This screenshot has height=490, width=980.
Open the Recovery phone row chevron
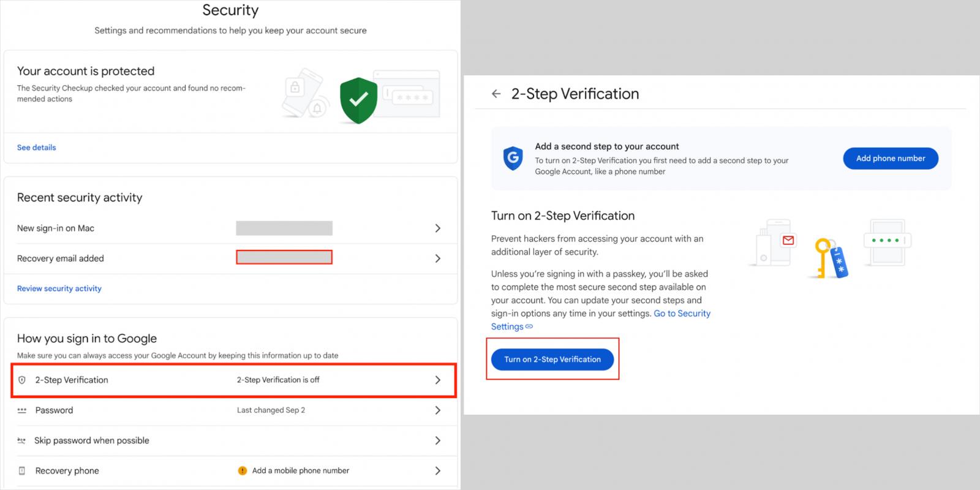(437, 470)
